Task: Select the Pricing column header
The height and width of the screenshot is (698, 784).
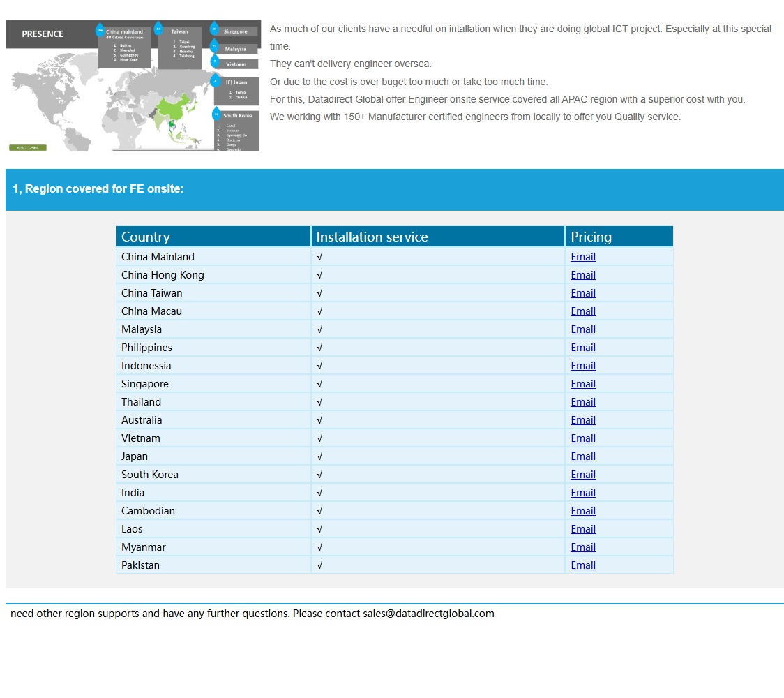Action: click(619, 237)
